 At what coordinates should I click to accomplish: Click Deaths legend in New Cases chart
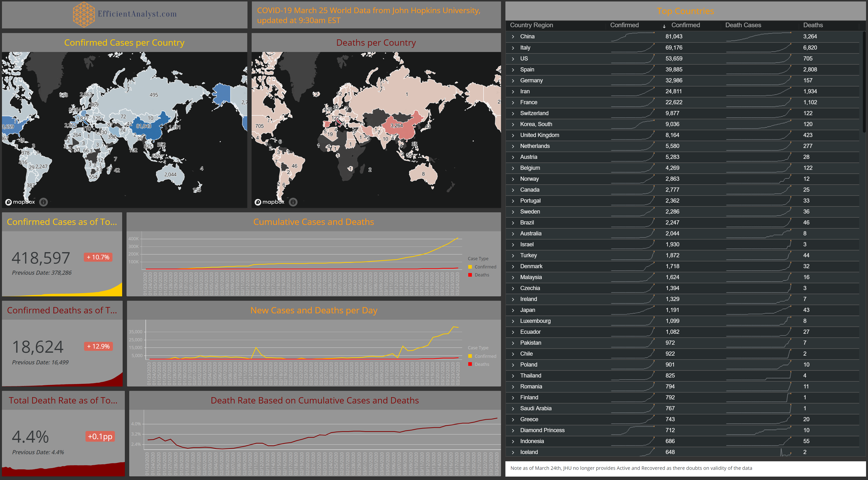482,364
